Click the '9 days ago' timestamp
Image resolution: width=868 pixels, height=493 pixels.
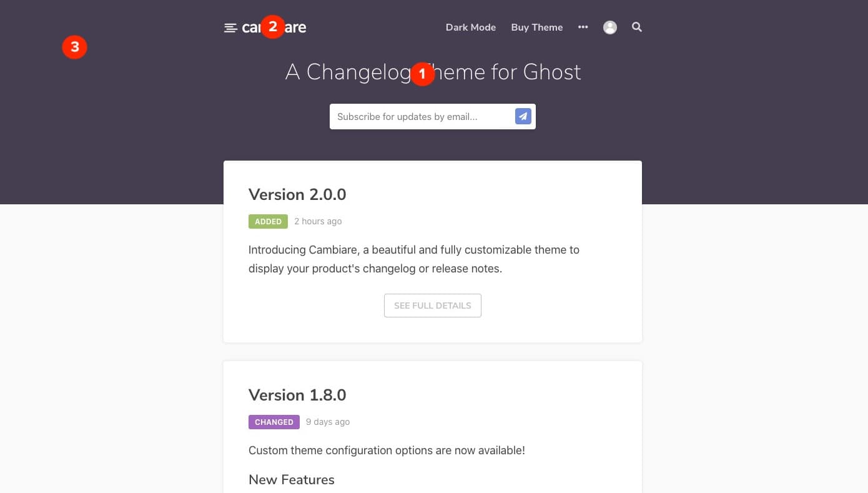tap(328, 422)
